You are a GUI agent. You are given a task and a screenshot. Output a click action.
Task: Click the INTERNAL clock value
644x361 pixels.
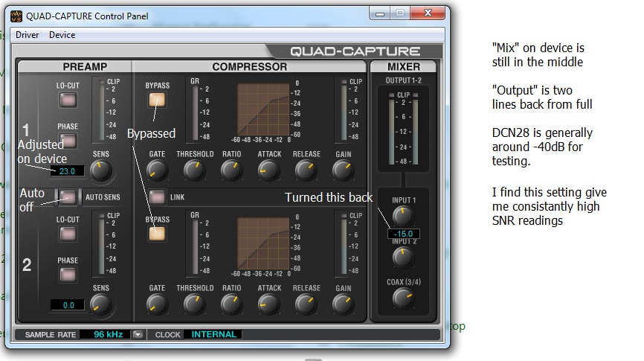click(213, 335)
